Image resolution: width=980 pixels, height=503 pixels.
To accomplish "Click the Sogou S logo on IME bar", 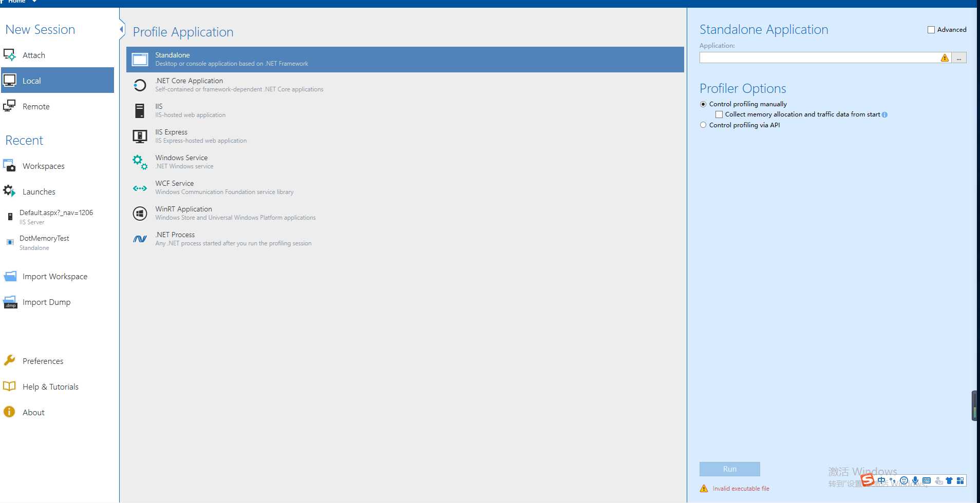I will pos(868,480).
